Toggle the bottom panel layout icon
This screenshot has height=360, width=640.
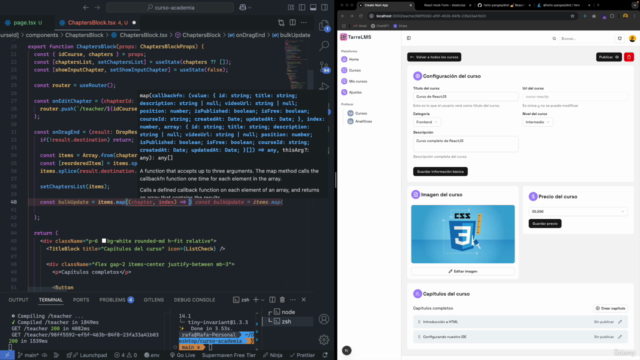click(313, 7)
